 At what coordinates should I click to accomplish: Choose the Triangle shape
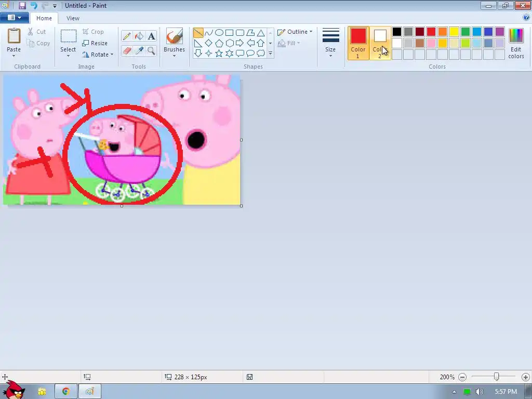[261, 33]
